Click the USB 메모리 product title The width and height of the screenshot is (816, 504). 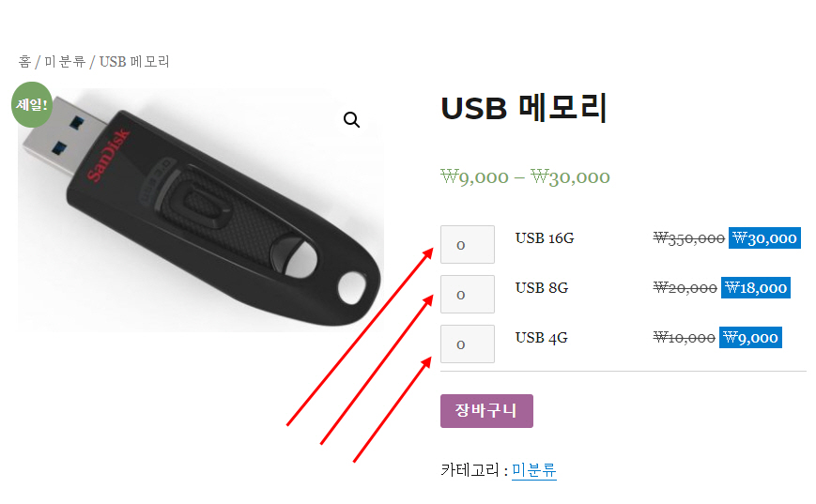click(x=524, y=108)
